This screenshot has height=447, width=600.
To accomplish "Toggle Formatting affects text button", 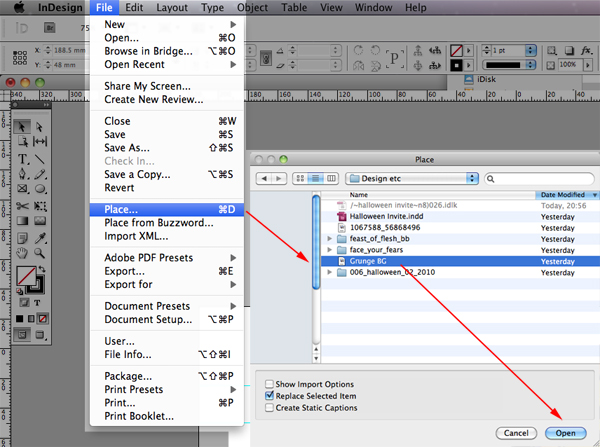I will pos(37,303).
